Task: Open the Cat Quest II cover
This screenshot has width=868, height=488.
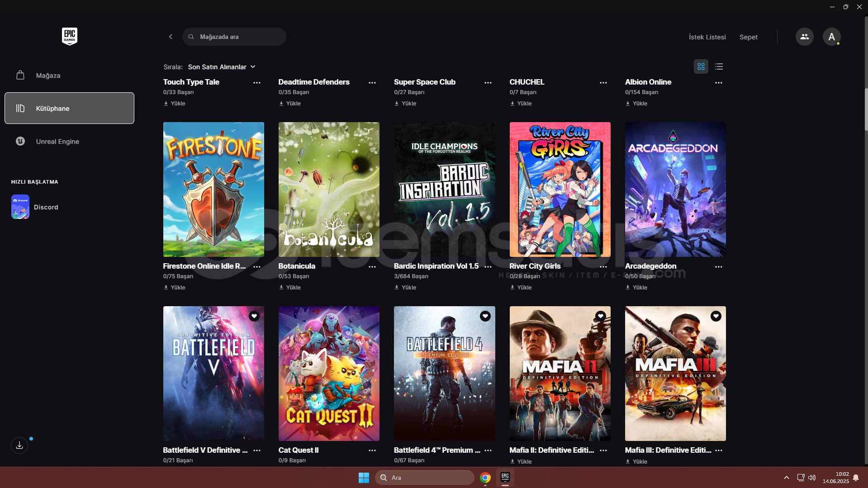Action: tap(329, 374)
